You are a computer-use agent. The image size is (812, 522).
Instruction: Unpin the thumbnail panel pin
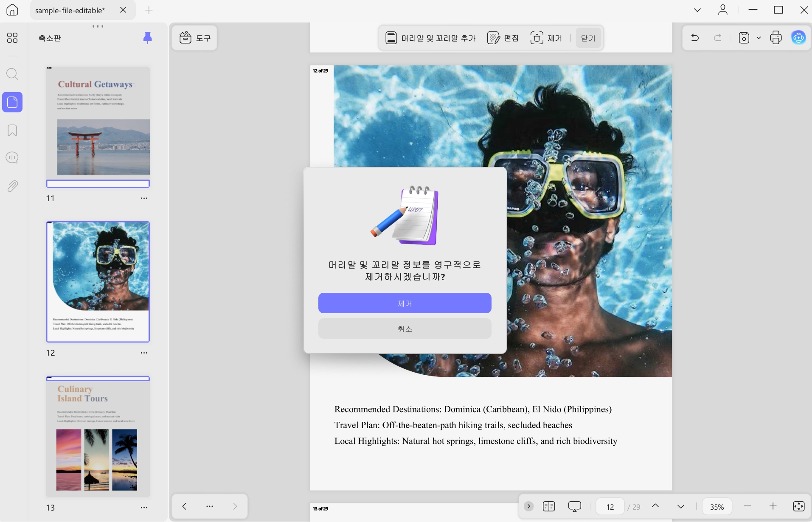pos(147,38)
